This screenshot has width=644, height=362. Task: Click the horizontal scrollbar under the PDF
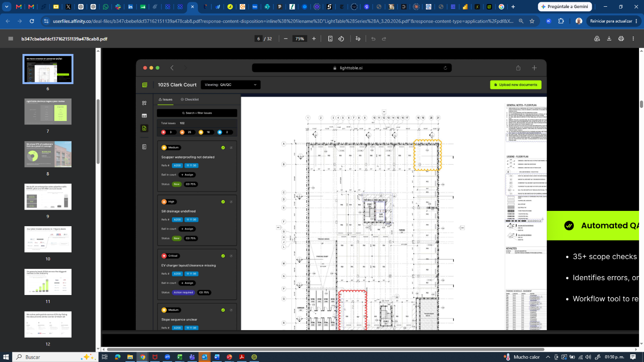pos(325,349)
